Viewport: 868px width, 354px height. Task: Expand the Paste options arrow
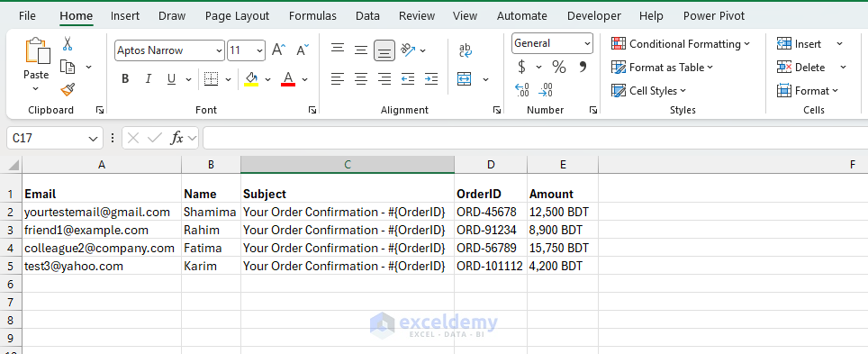click(x=36, y=88)
